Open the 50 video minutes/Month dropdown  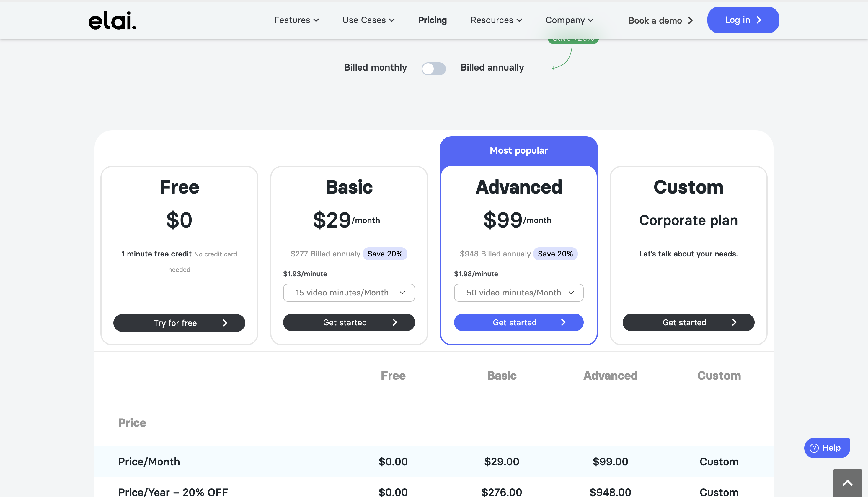[x=518, y=293]
